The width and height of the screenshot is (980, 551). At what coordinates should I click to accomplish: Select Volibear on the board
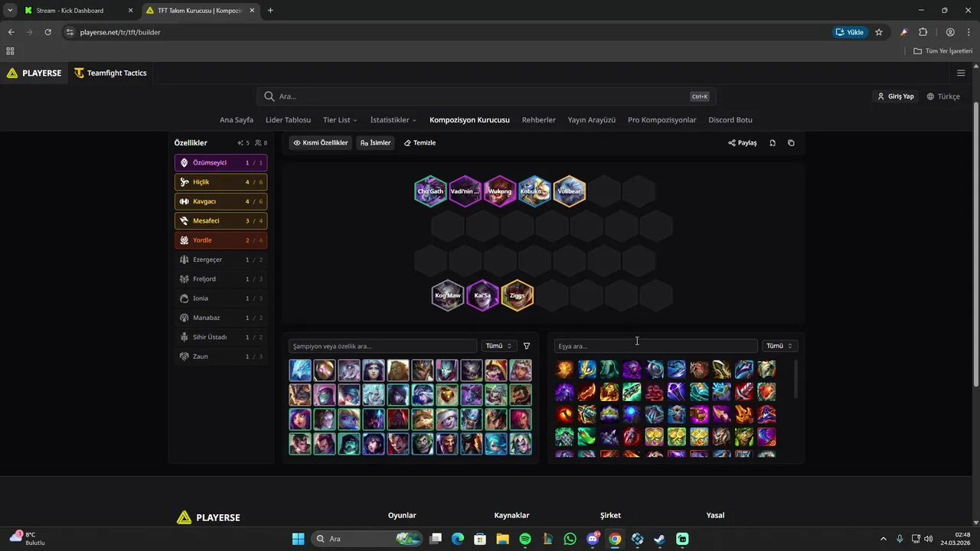[x=570, y=191]
